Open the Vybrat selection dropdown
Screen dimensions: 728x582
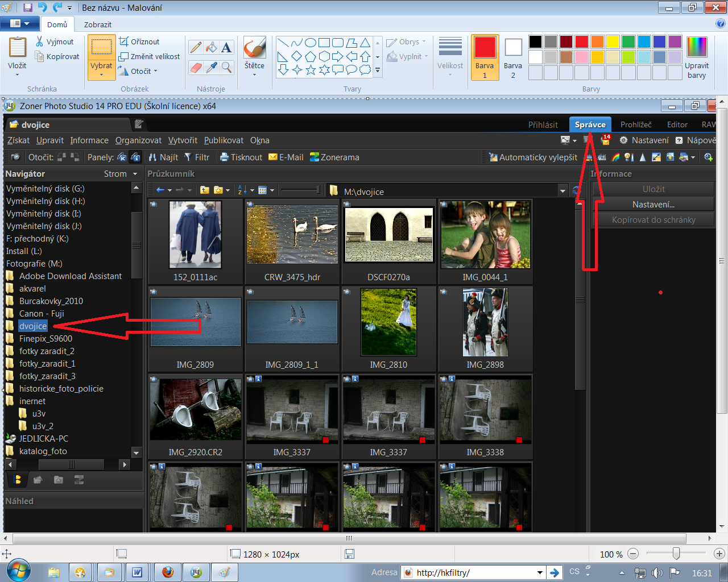[101, 74]
